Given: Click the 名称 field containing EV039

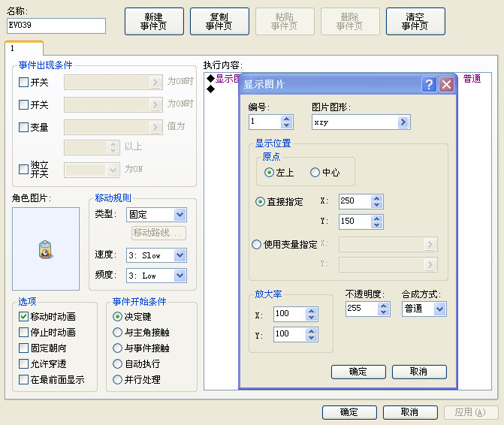Looking at the screenshot, I should pyautogui.click(x=56, y=26).
